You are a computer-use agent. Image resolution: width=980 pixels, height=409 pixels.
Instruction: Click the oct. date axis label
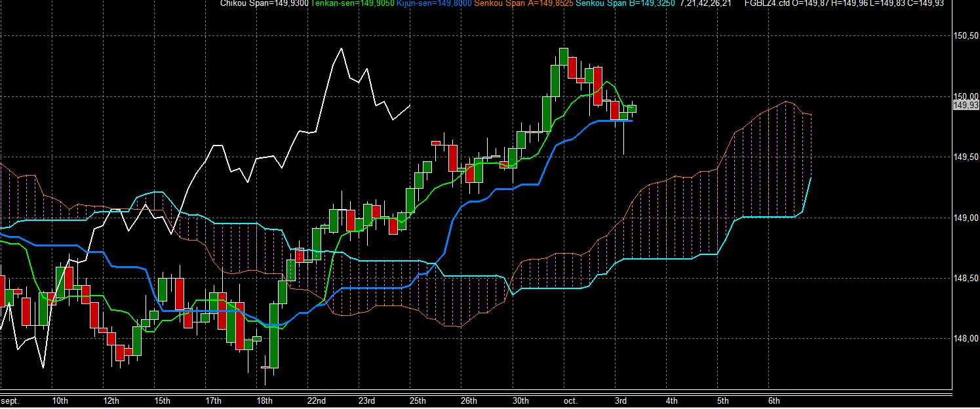click(570, 400)
